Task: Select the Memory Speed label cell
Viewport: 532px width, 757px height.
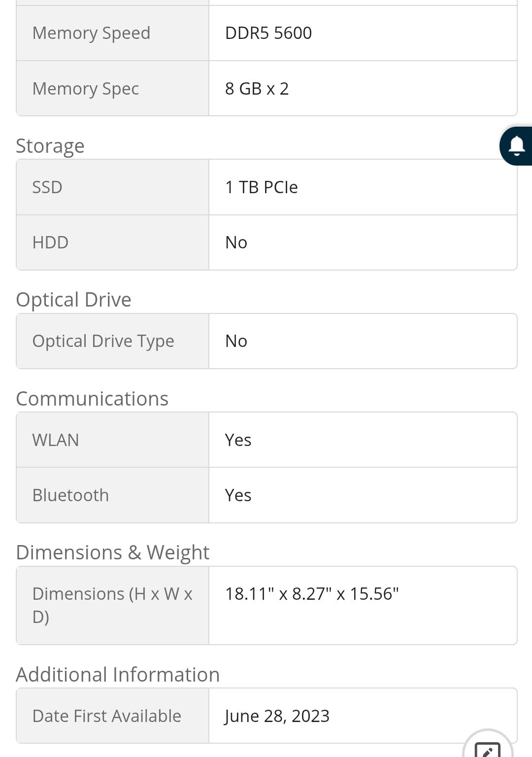Action: pos(91,33)
